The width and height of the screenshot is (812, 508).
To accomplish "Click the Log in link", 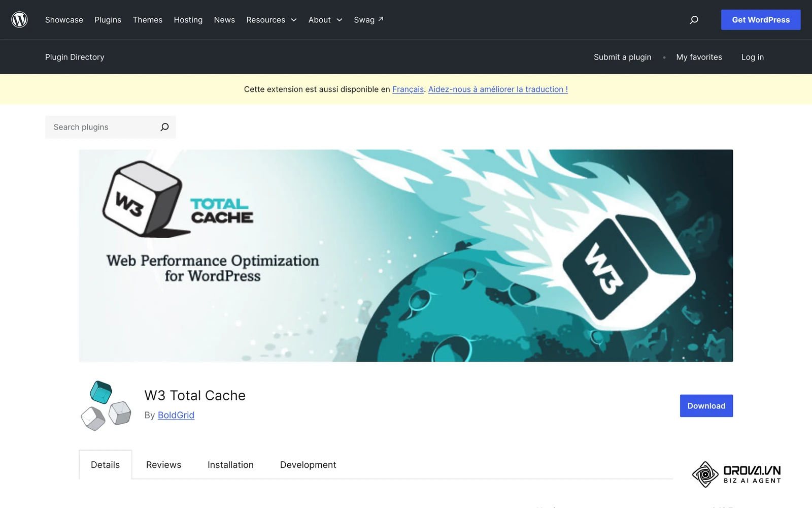I will (x=752, y=57).
